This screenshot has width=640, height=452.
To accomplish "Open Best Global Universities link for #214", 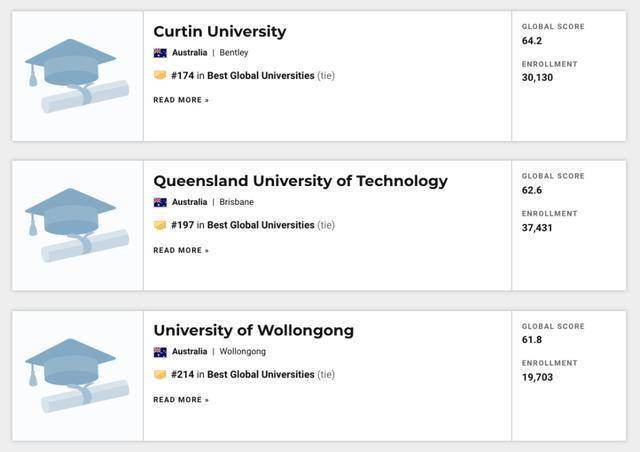I will [260, 375].
